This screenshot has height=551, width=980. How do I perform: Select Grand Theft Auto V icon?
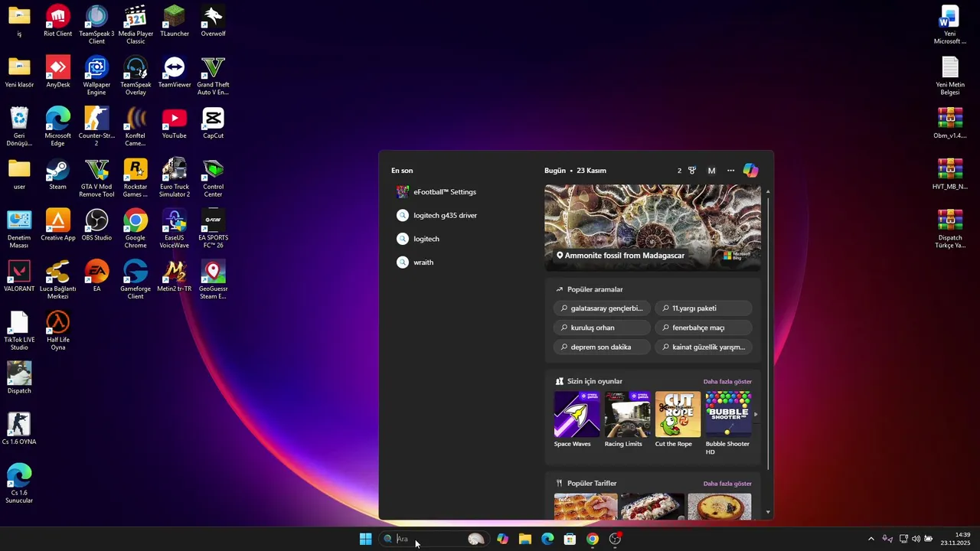213,76
